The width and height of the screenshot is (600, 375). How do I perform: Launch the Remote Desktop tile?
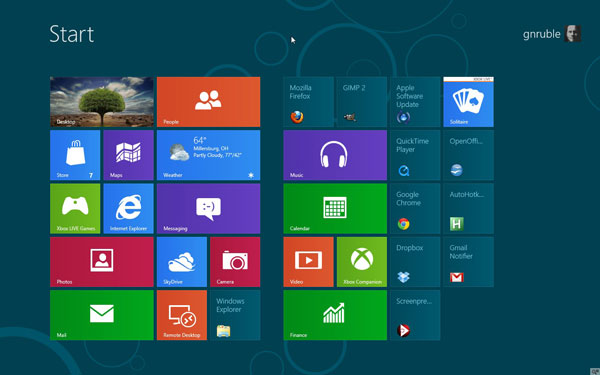pyautogui.click(x=182, y=315)
